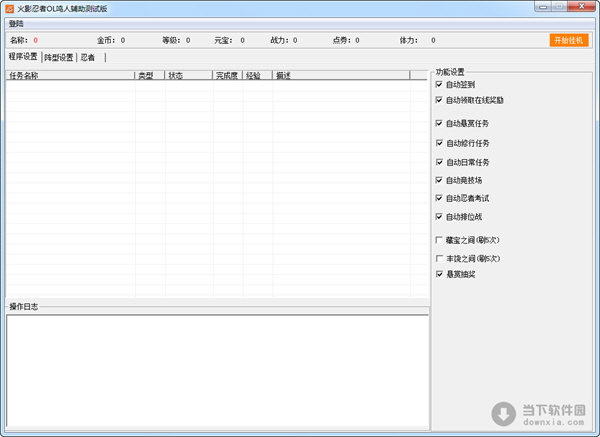Disable 自动忍者考试 checkbox
The width and height of the screenshot is (600, 437).
click(x=439, y=198)
